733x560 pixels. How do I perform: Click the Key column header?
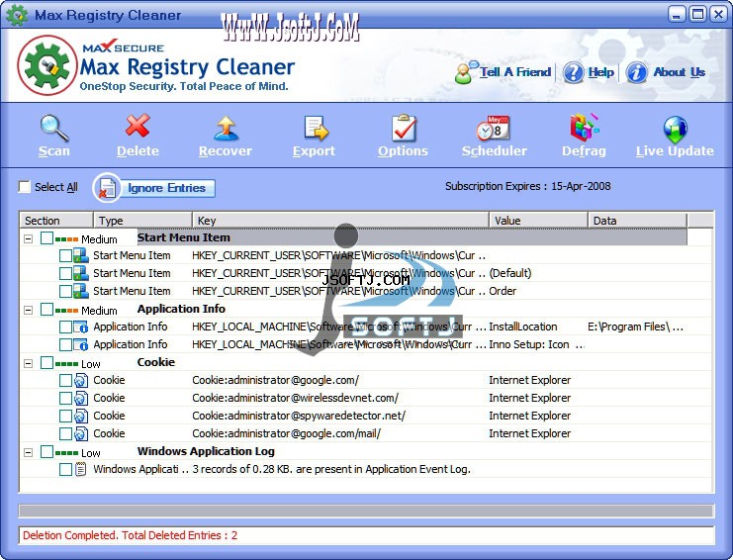[340, 221]
